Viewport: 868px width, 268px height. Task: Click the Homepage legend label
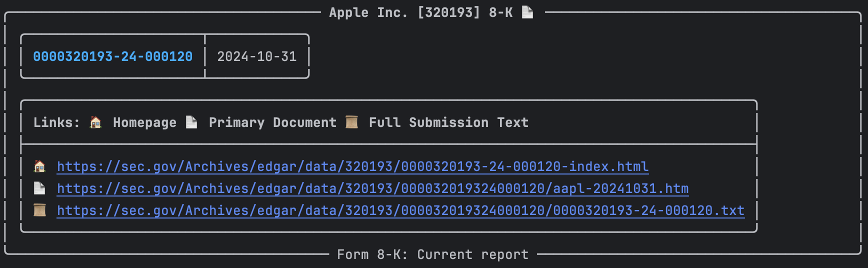tap(145, 122)
